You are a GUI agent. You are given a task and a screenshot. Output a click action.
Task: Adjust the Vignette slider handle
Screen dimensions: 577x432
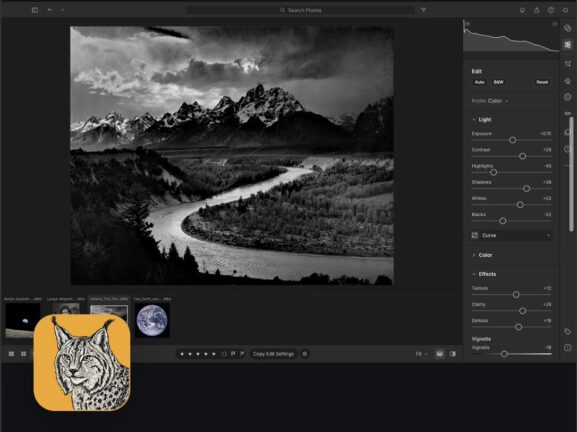[x=505, y=354]
